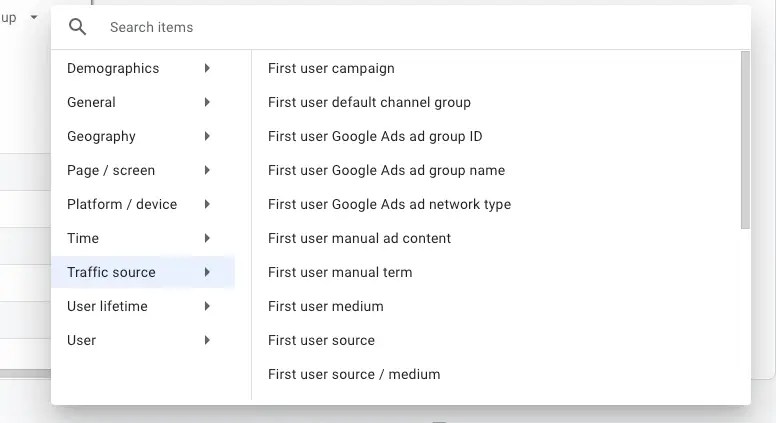Choose First user Google Ads ad network type
Viewport: 776px width, 423px height.
[x=389, y=204]
